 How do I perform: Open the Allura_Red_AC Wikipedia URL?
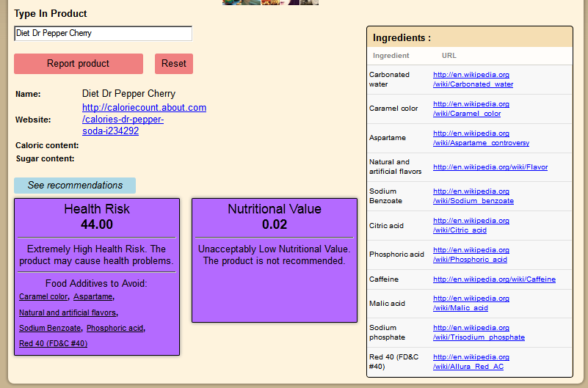tap(471, 362)
